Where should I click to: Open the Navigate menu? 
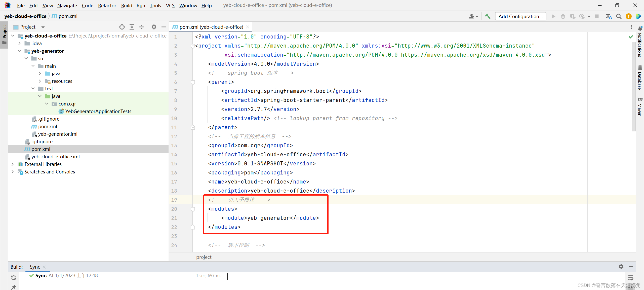[x=67, y=6]
